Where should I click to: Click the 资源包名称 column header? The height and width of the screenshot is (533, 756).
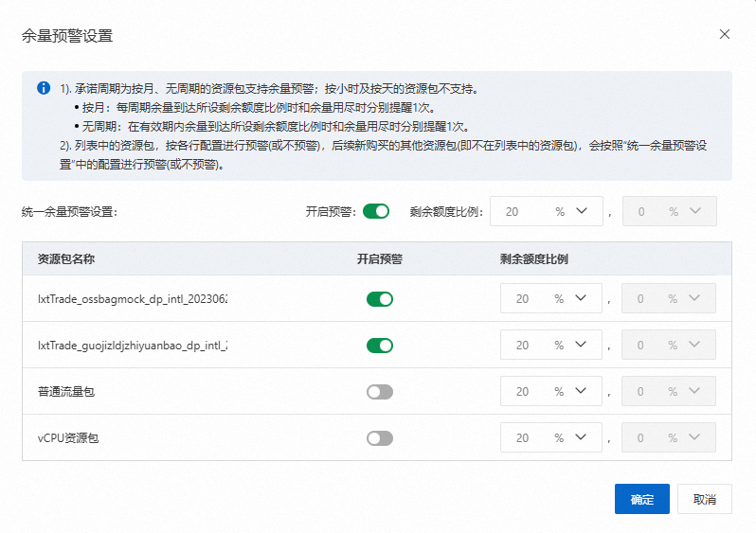(x=66, y=258)
